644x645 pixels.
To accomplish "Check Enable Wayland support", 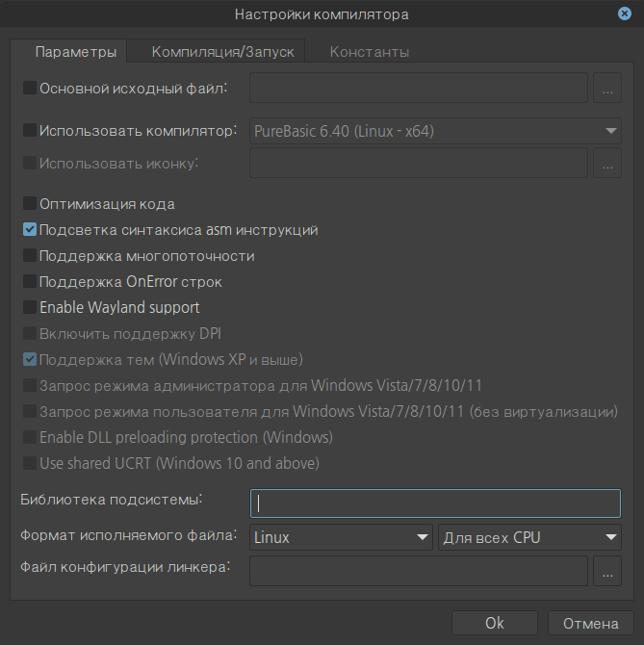I will [29, 308].
